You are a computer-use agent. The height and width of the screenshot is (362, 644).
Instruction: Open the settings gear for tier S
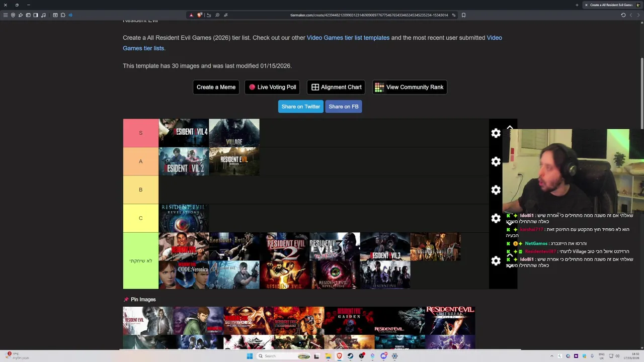(496, 133)
